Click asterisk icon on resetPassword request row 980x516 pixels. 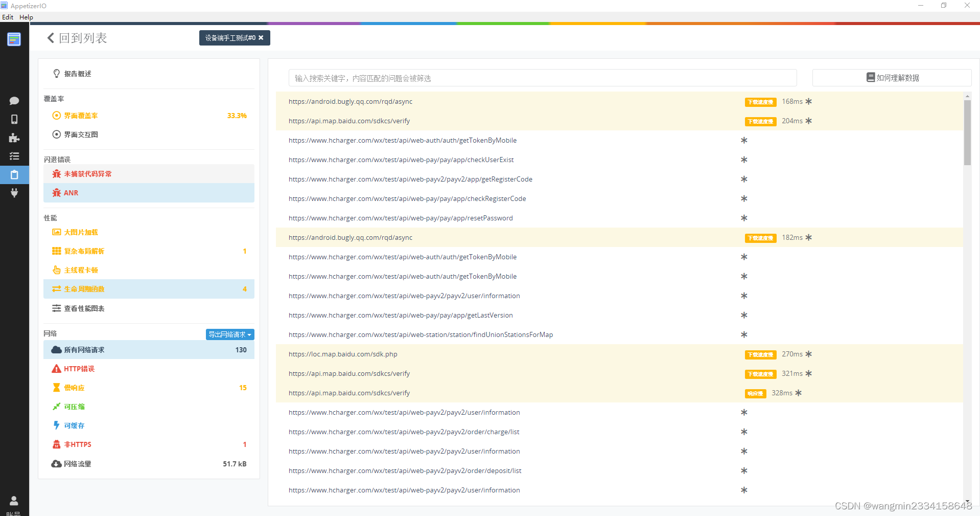744,218
